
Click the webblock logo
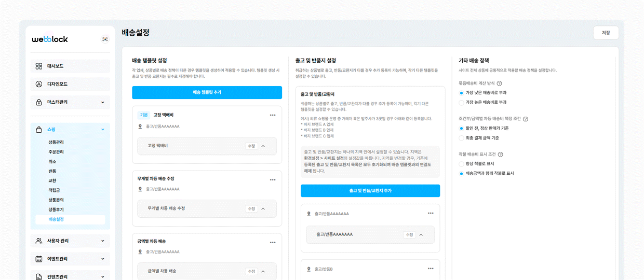pyautogui.click(x=50, y=39)
